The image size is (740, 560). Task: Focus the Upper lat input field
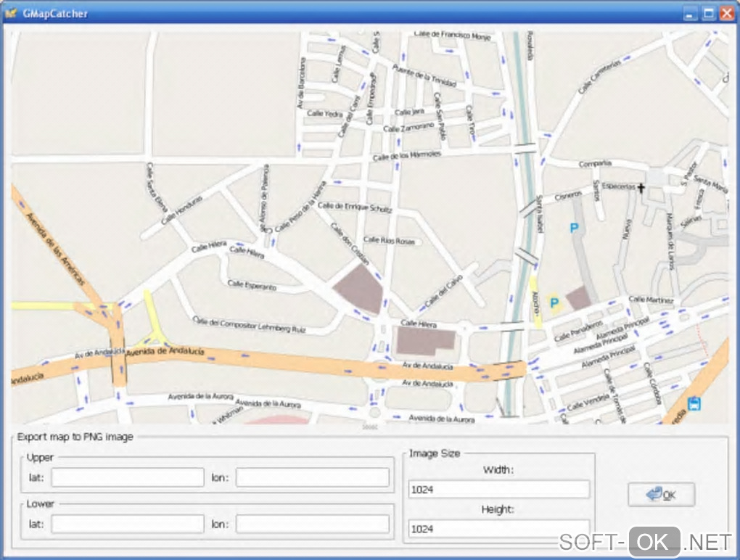tap(128, 477)
